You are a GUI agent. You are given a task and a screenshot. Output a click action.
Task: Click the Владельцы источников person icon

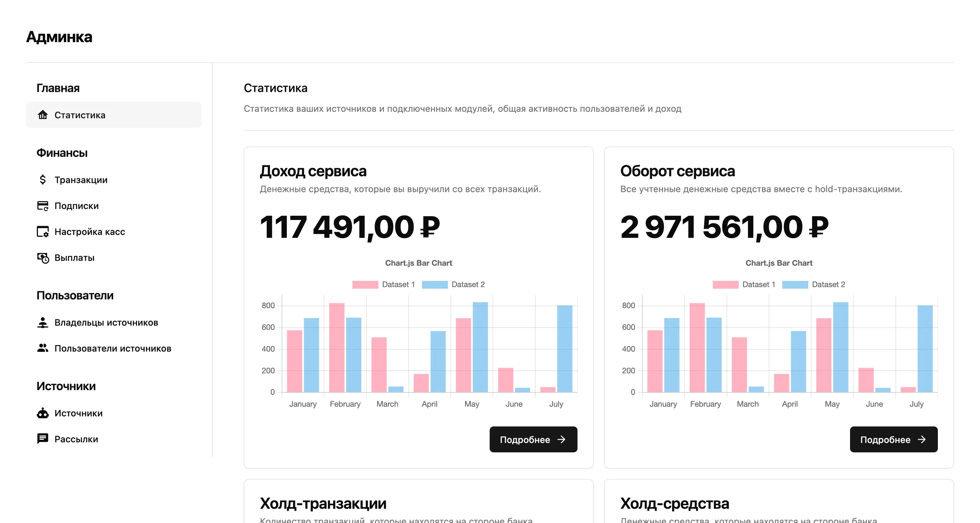click(x=42, y=322)
